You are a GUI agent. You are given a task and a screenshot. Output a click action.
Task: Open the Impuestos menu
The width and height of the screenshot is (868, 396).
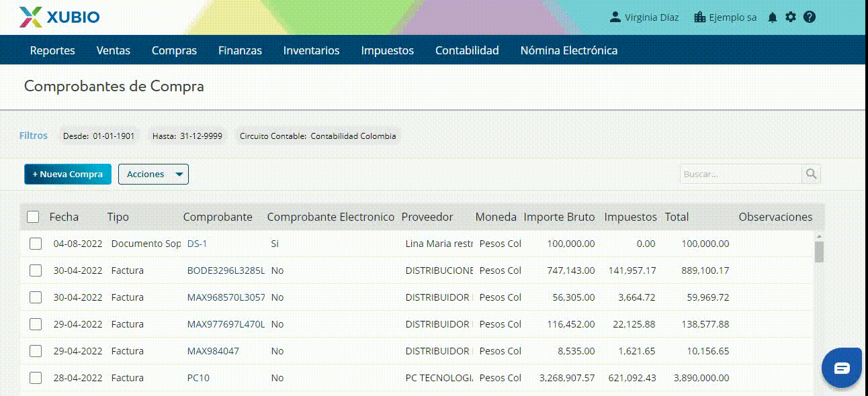[387, 50]
